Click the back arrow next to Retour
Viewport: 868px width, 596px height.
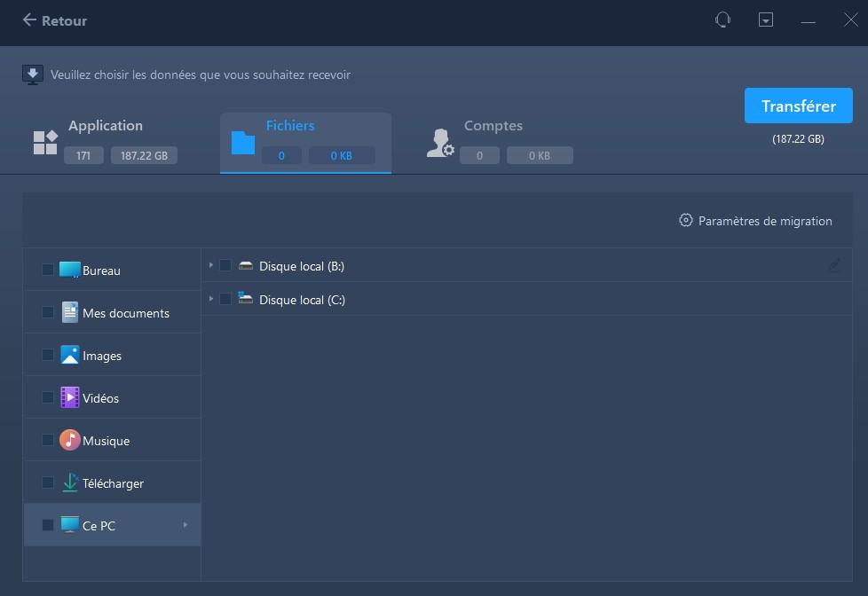pos(29,20)
